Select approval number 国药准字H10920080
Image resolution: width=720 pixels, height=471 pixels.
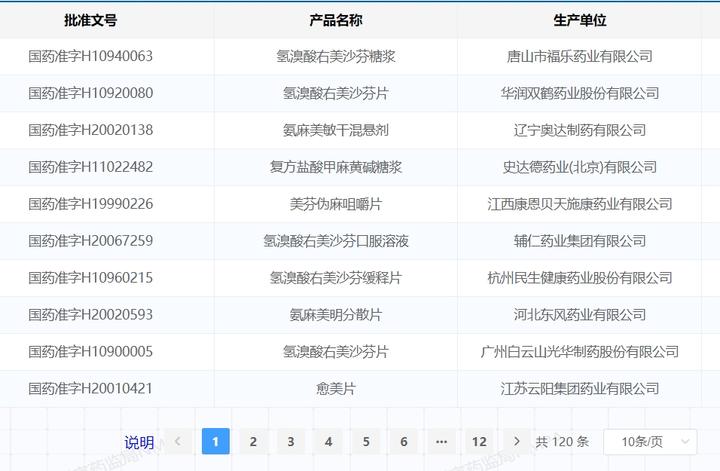90,93
